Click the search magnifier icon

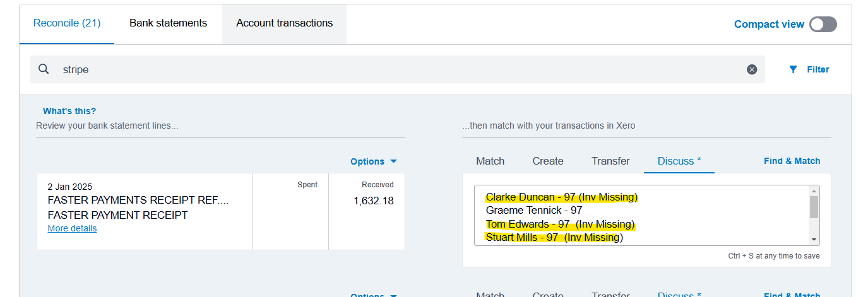[44, 69]
